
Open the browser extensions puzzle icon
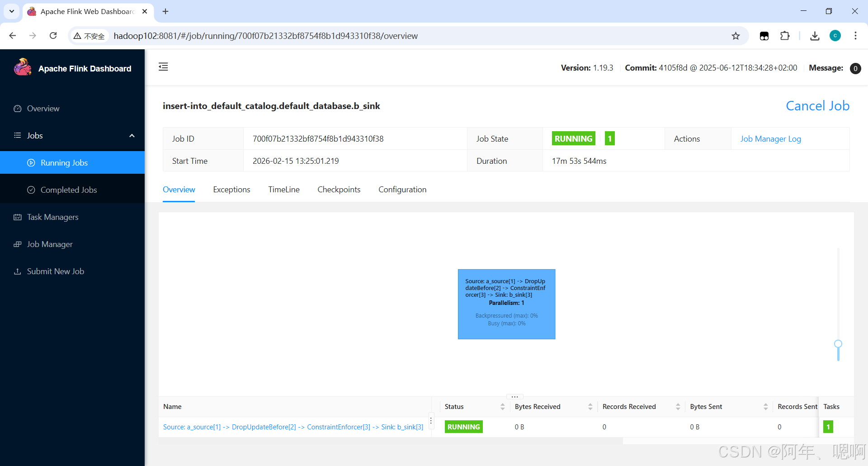pos(785,36)
